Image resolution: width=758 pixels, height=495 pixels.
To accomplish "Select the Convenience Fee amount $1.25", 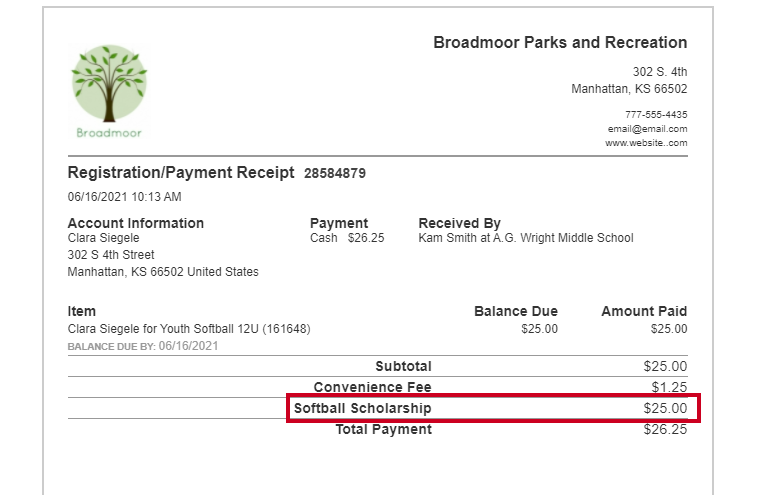I will (669, 387).
